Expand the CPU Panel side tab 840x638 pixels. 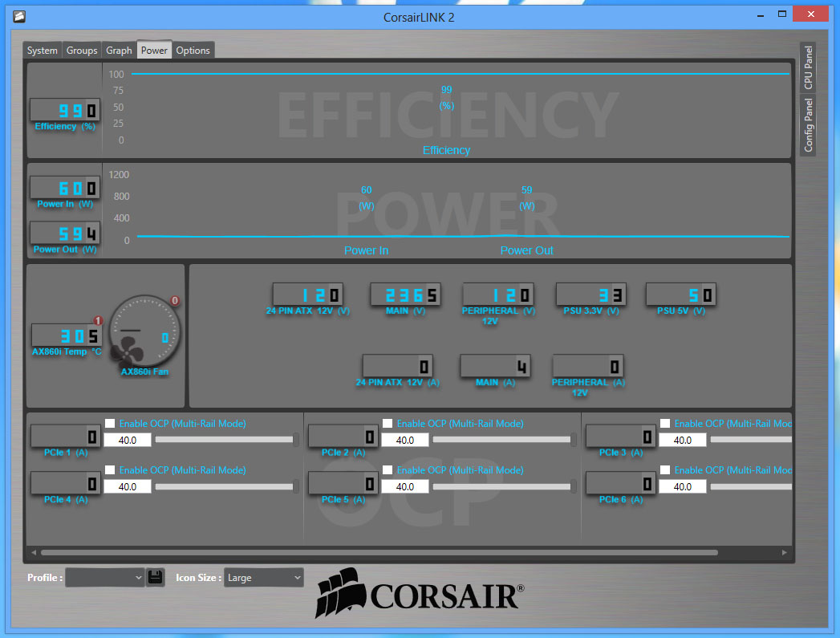[x=808, y=67]
